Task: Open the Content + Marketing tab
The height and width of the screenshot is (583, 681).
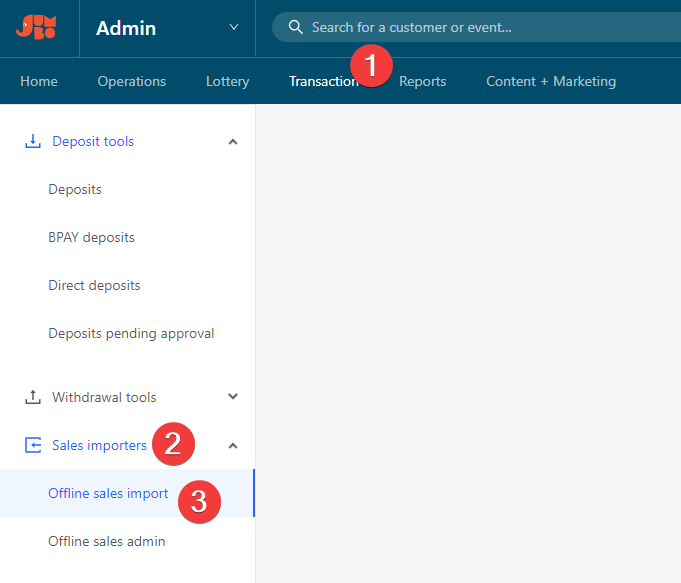Action: tap(551, 81)
